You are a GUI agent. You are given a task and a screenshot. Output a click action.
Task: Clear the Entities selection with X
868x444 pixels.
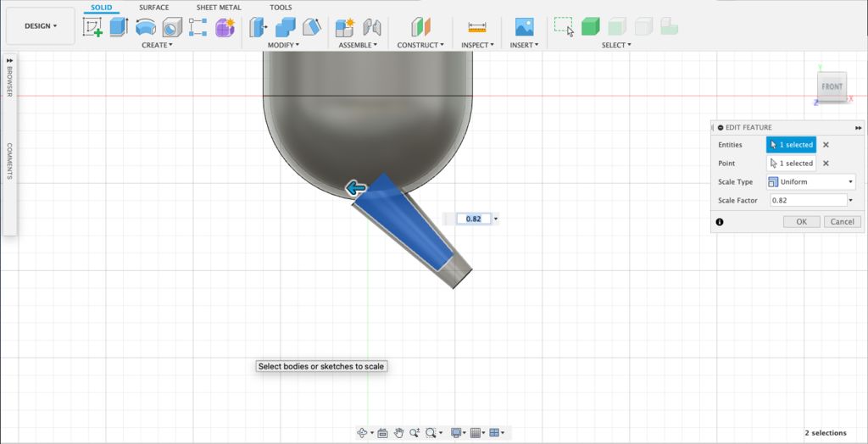(826, 145)
